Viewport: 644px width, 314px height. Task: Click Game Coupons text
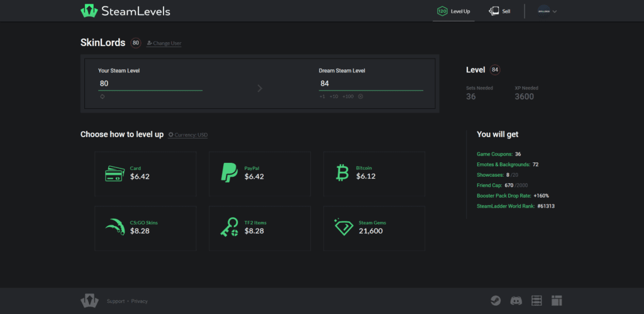(494, 154)
